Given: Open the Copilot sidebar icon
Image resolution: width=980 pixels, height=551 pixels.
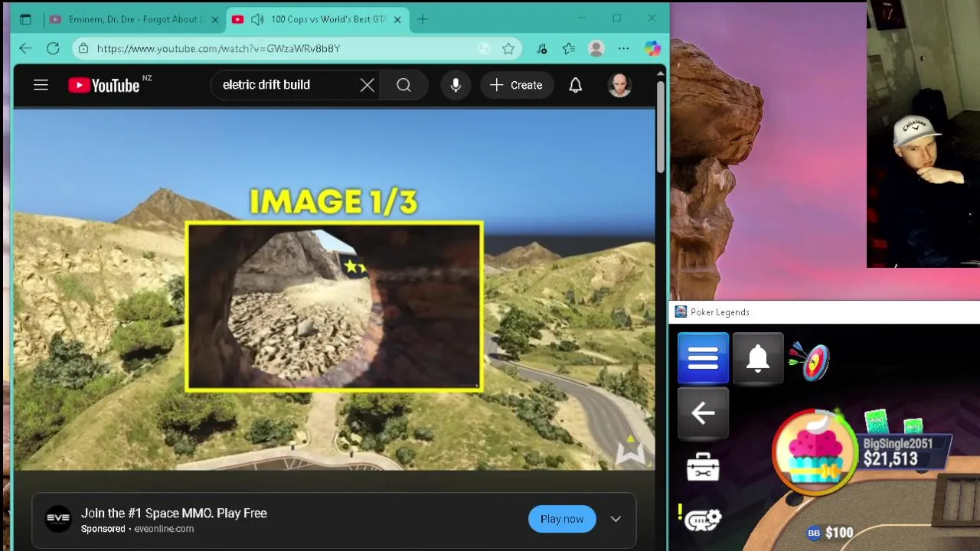Looking at the screenshot, I should 652,48.
